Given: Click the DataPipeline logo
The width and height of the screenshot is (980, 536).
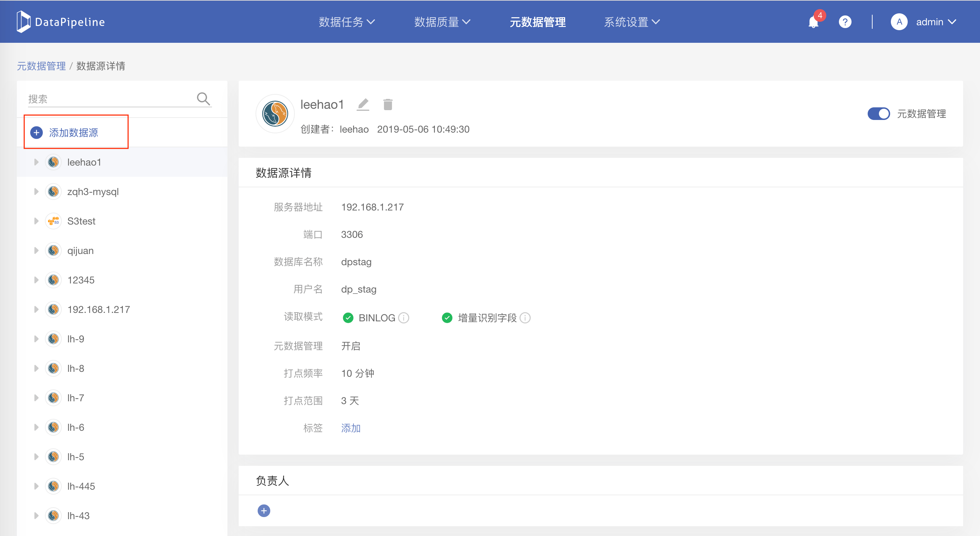Looking at the screenshot, I should (61, 22).
